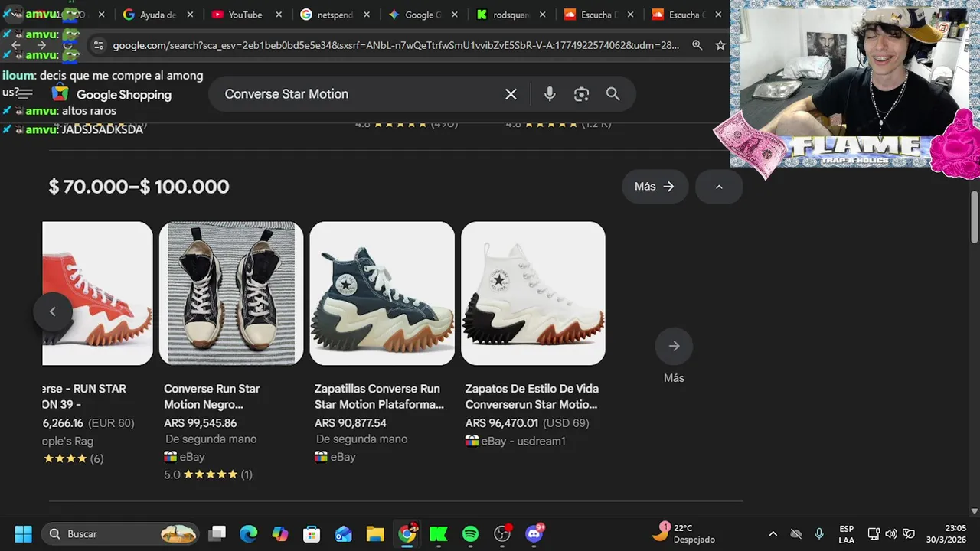Open Microsoft Store from the taskbar
This screenshot has width=980, height=551.
pos(311,533)
